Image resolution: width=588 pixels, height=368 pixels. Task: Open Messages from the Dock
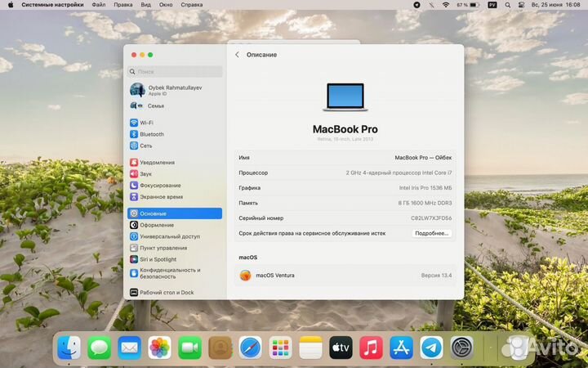click(99, 348)
